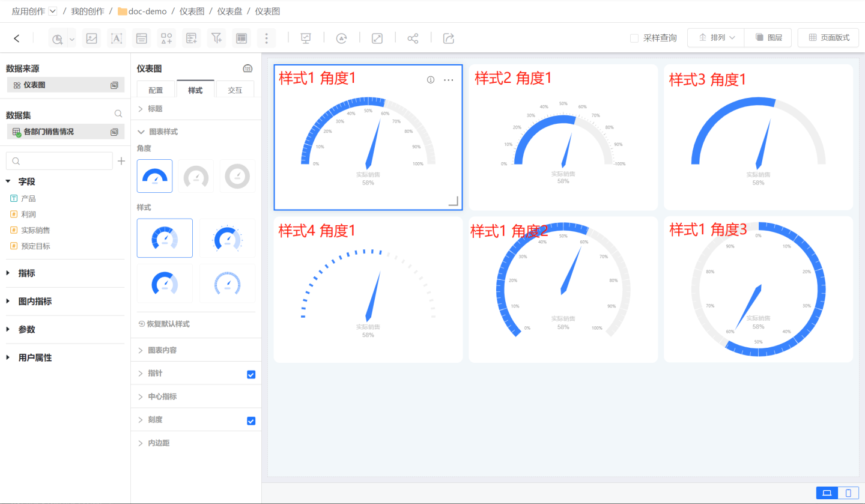Screen dimensions: 865x504
Task: Click the back arrow in the toolbar
Action: coord(16,38)
